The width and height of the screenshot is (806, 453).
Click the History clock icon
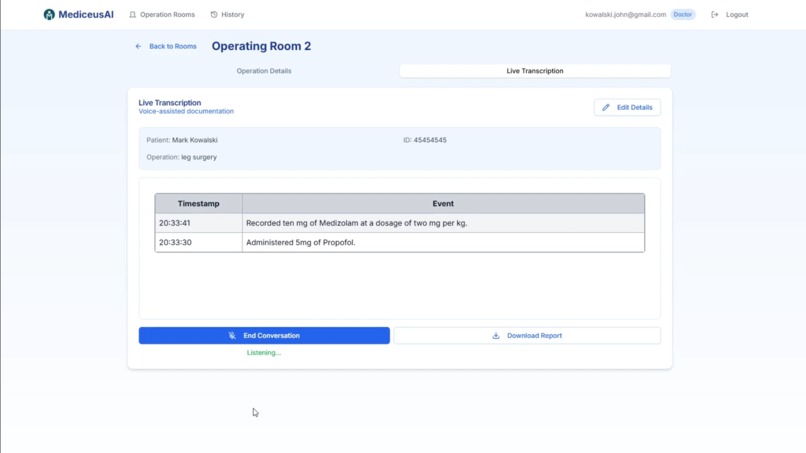pyautogui.click(x=214, y=14)
